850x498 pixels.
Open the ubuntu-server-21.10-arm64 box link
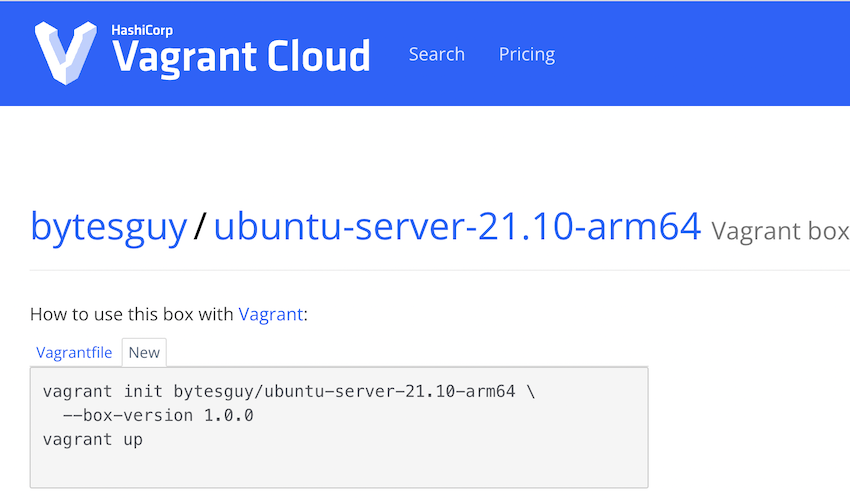457,227
